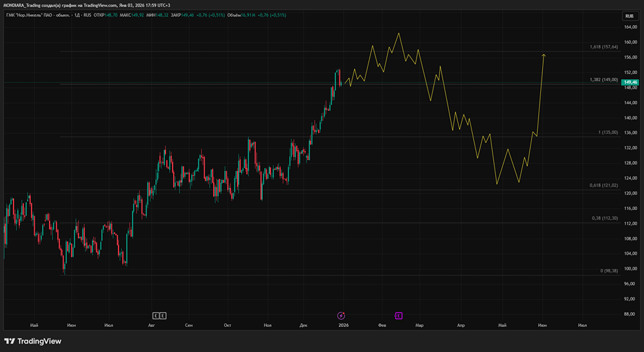The image size is (644, 352).
Task: Click the 164,00 price axis label
Action: [630, 27]
